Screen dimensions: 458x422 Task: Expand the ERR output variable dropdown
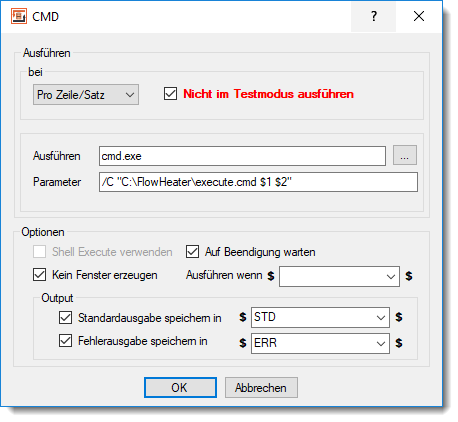tap(320, 343)
